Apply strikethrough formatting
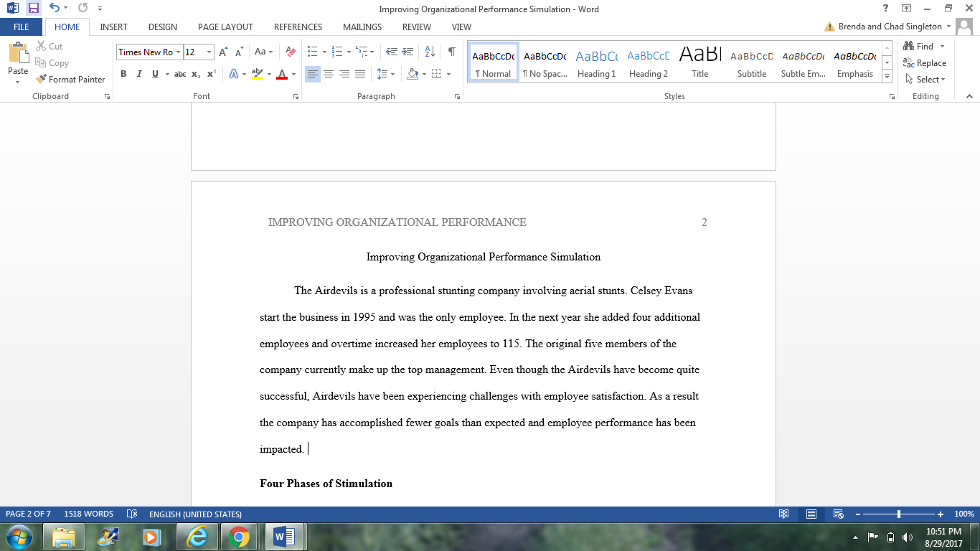This screenshot has width=980, height=551. (179, 74)
